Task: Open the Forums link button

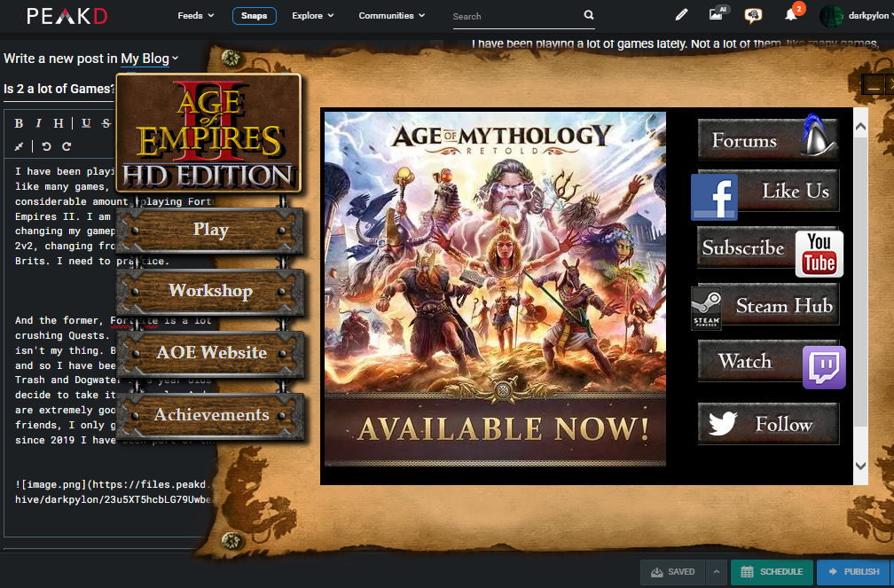Action: (768, 138)
